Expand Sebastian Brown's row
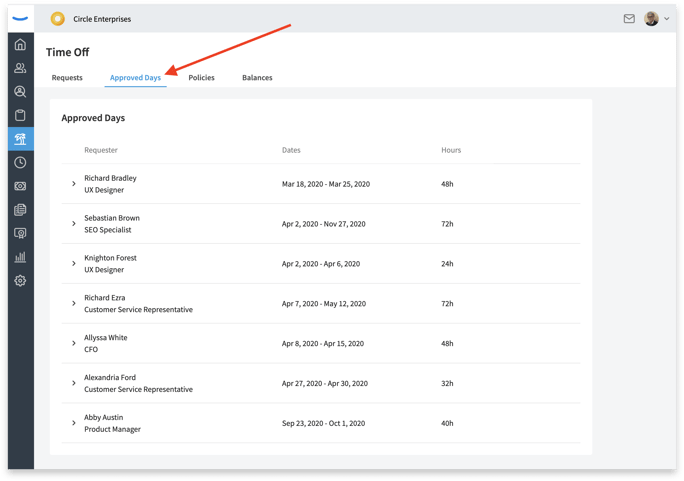The width and height of the screenshot is (684, 481). (x=74, y=224)
